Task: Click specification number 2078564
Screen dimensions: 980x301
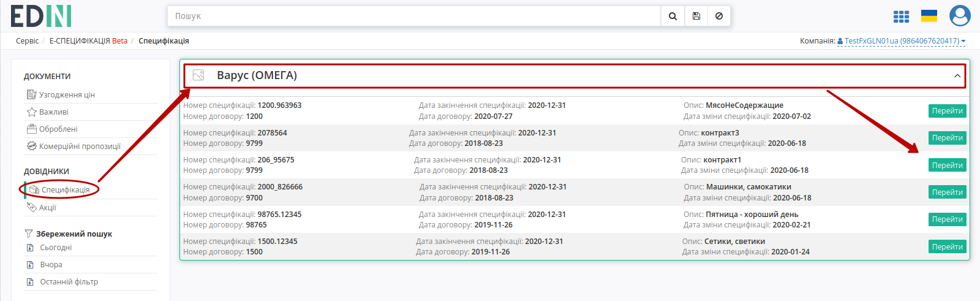Action: [272, 133]
